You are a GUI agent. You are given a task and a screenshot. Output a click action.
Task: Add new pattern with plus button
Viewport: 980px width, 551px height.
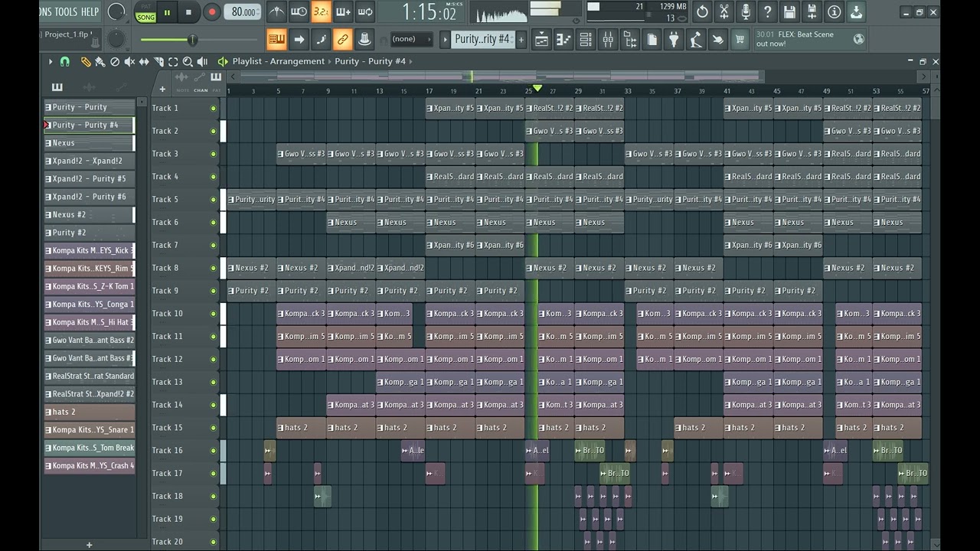pos(521,39)
